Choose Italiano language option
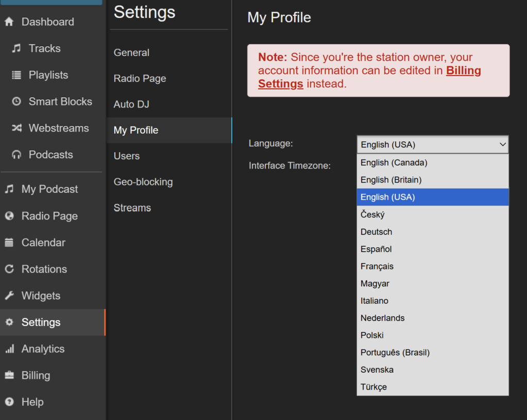Screen dimensions: 527x420 pyautogui.click(x=432, y=301)
